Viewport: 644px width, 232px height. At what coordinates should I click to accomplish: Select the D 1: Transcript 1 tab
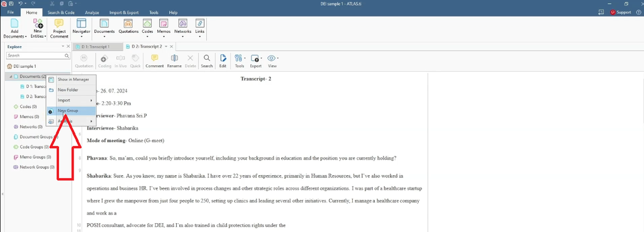pyautogui.click(x=97, y=47)
